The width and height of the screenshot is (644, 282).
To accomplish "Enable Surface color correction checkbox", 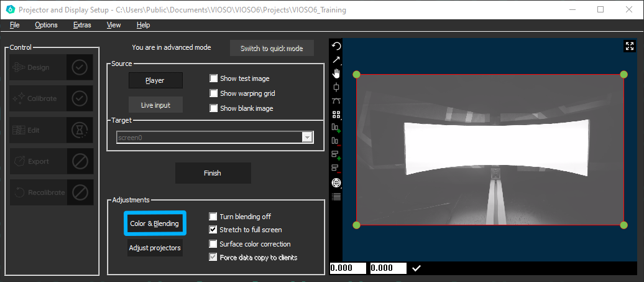I will (214, 244).
